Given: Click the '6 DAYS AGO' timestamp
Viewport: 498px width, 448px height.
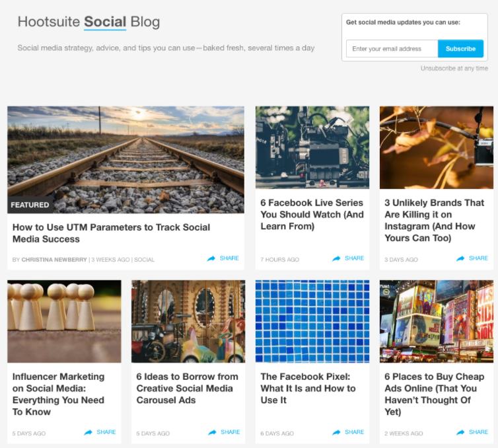Looking at the screenshot, I should (x=277, y=433).
